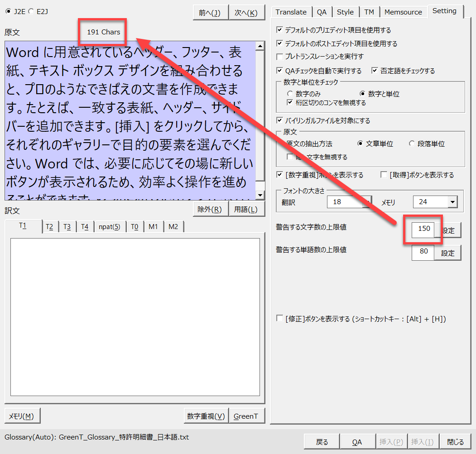The width and height of the screenshot is (476, 454).
Task: Select the 数字のみ radio option
Action: [x=290, y=94]
